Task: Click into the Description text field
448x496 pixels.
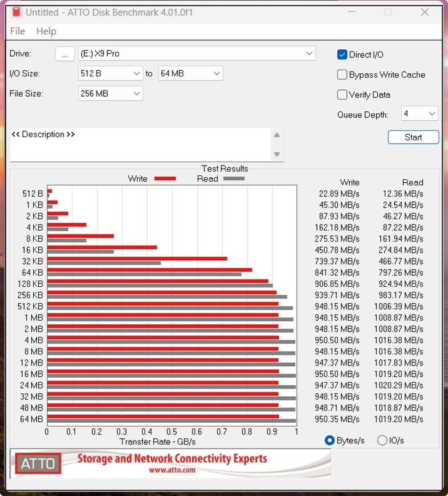Action: [x=141, y=145]
